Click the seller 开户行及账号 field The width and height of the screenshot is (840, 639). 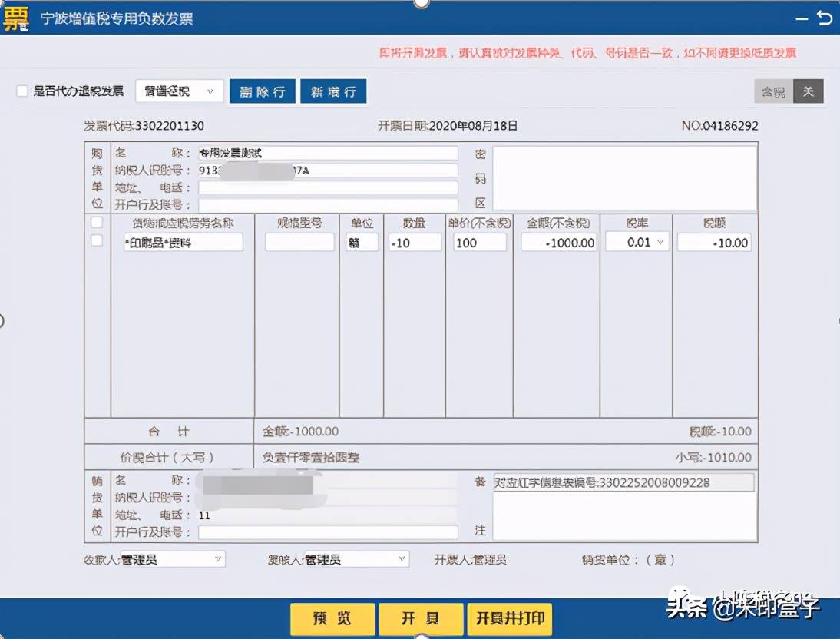pyautogui.click(x=328, y=532)
